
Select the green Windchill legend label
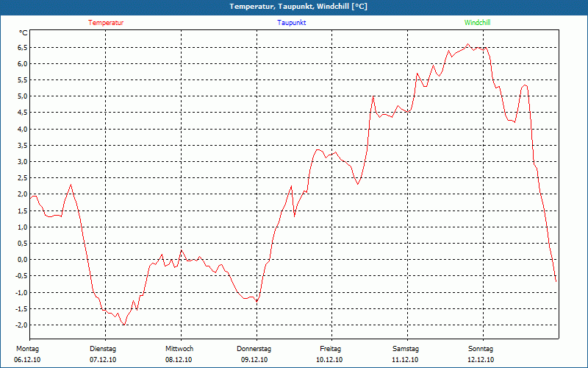[x=477, y=23]
